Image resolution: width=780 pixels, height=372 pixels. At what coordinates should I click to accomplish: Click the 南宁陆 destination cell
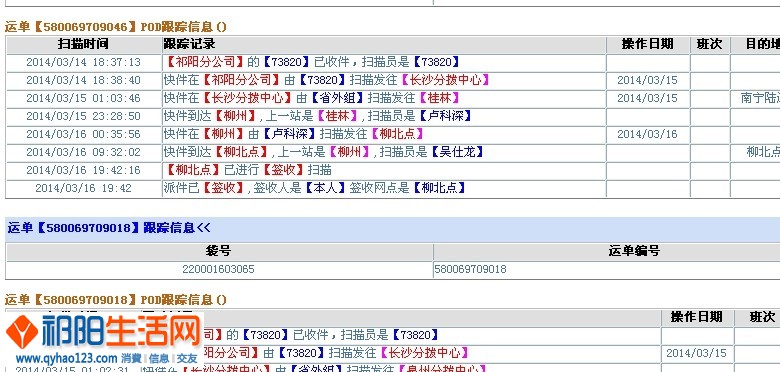click(x=760, y=98)
